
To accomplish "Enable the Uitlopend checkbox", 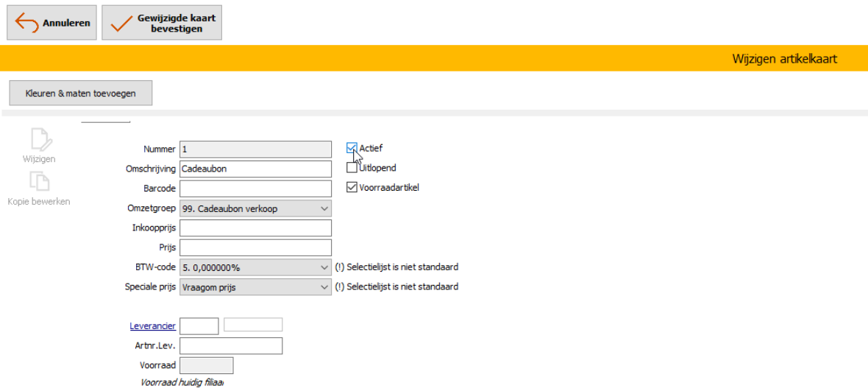I will pos(352,168).
